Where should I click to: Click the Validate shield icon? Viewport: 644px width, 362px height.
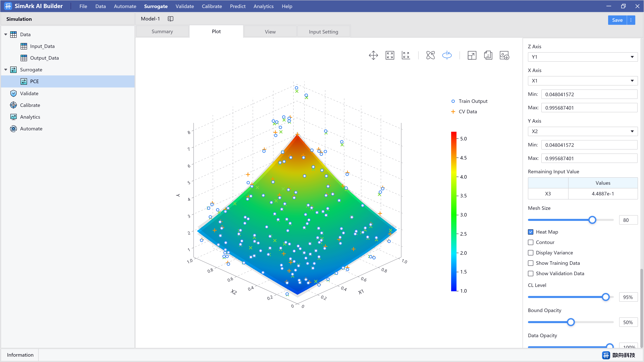[13, 94]
